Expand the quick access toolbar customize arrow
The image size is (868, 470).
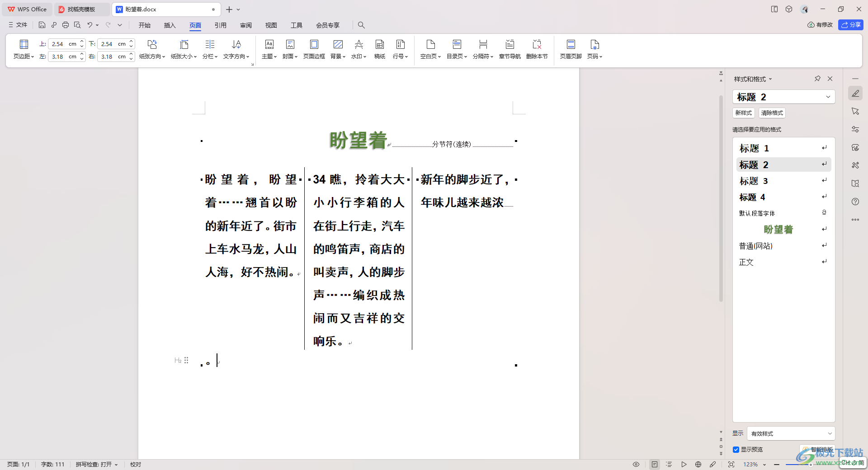(x=120, y=25)
